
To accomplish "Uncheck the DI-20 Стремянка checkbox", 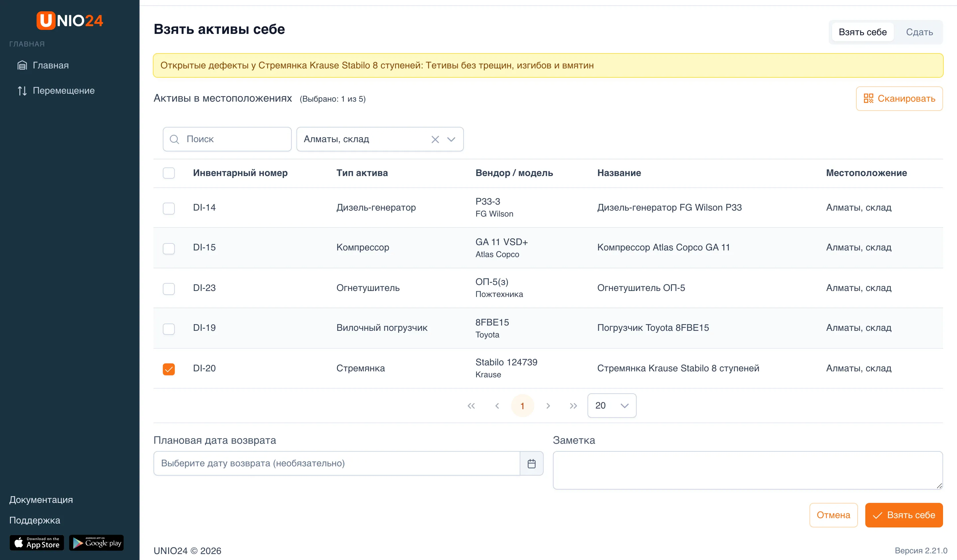I will coord(168,369).
